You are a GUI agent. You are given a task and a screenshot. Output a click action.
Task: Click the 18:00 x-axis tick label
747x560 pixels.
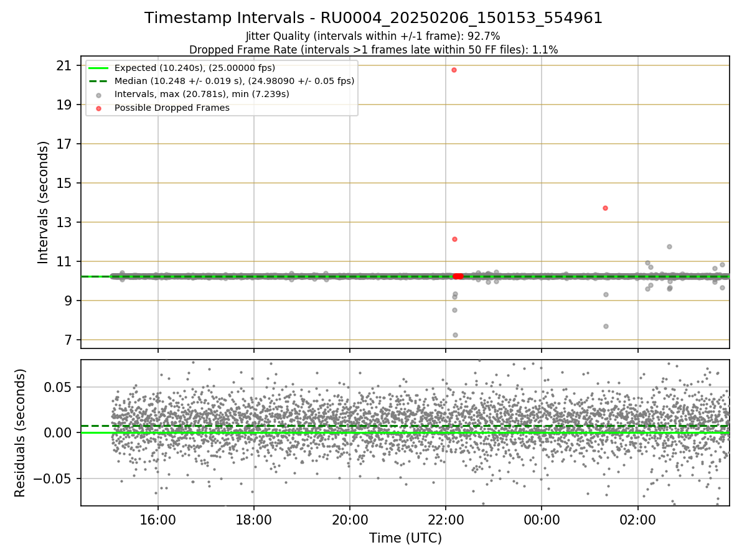click(254, 520)
